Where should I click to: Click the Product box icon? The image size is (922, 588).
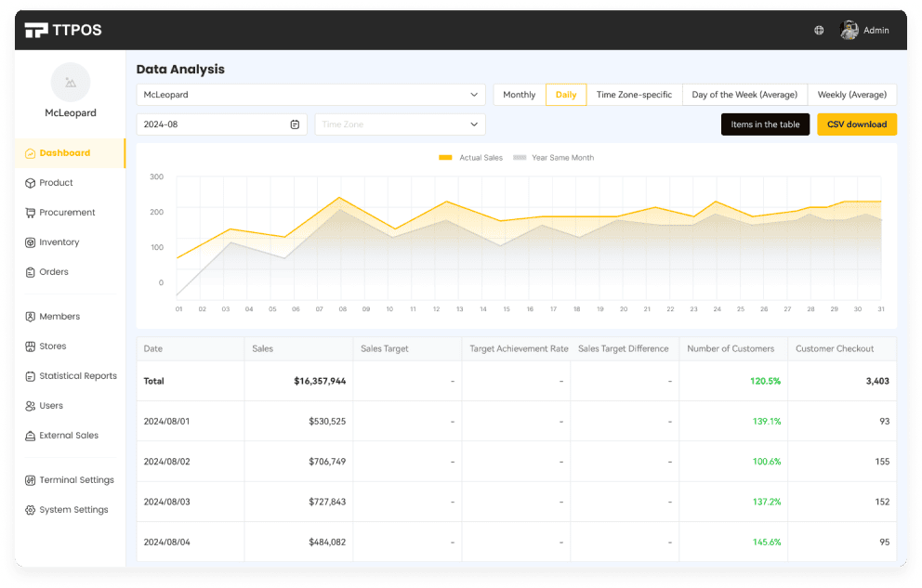coord(30,183)
